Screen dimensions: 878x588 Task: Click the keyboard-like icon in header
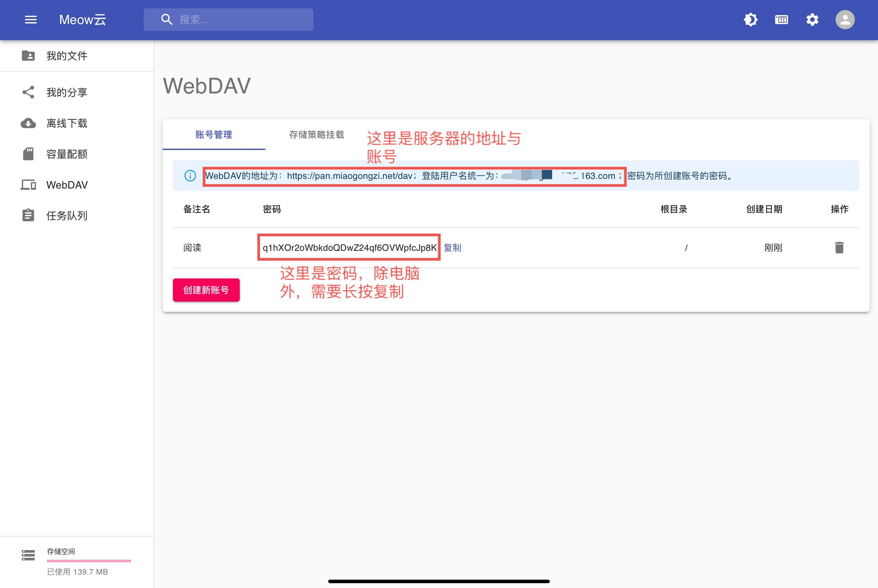[x=782, y=20]
